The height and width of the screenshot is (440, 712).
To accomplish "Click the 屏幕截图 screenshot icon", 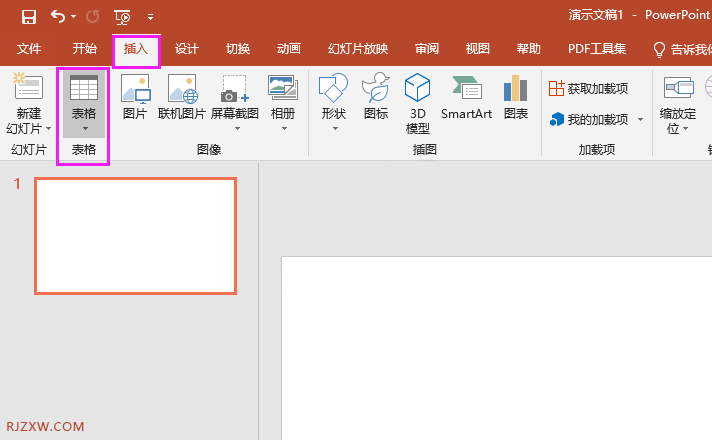I will pos(235,89).
